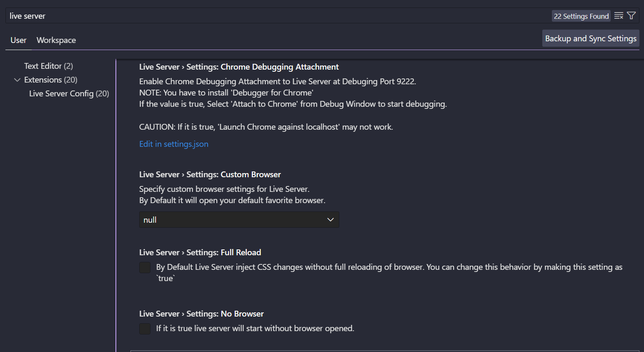Click the 22 Settings Found badge

pos(581,16)
